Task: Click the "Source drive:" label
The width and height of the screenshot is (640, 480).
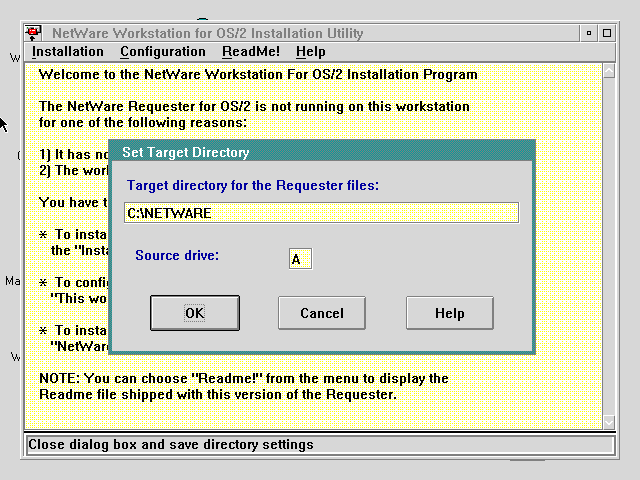Action: (x=177, y=255)
